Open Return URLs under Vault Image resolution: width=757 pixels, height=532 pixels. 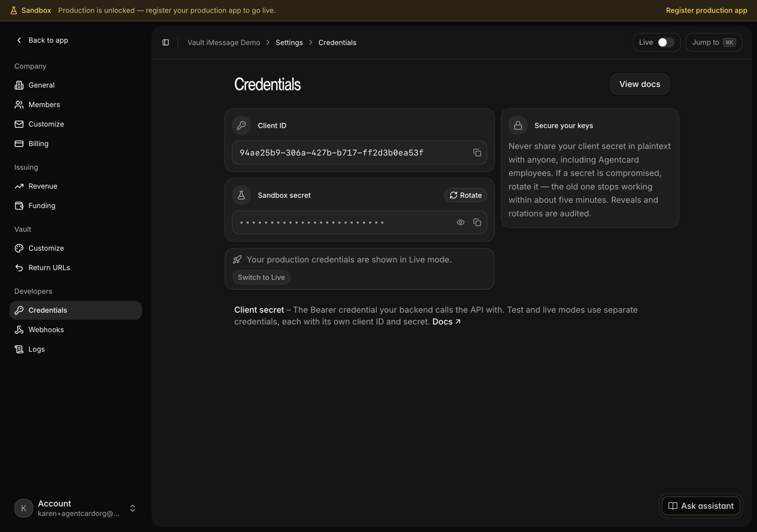pyautogui.click(x=76, y=268)
